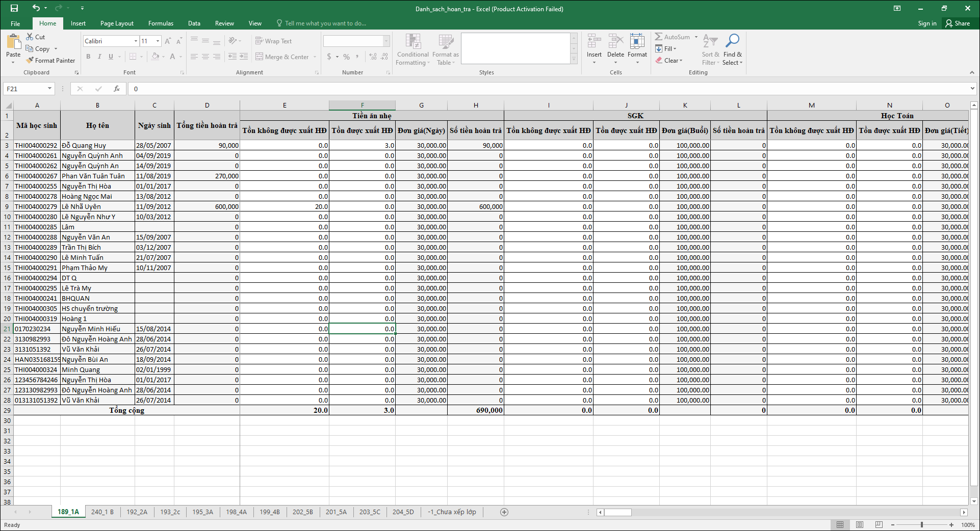980x531 pixels.
Task: Toggle Bold formatting
Action: (x=88, y=57)
